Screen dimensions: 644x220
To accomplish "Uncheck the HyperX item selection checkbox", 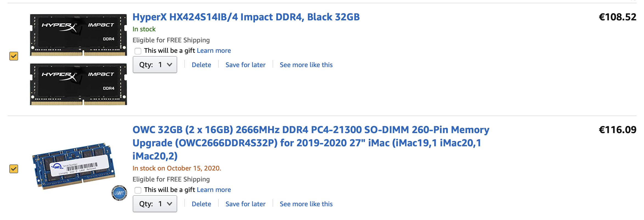I will 14,56.
